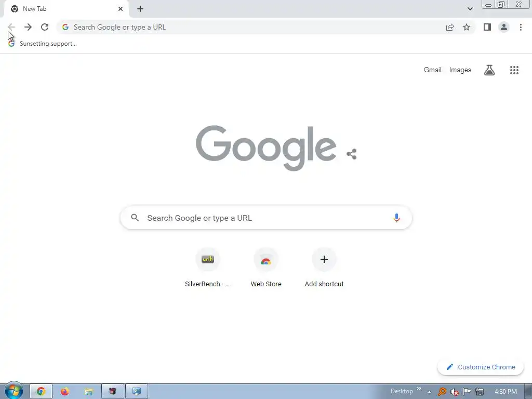The height and width of the screenshot is (399, 532).
Task: Open the Web Store shortcut
Action: click(x=266, y=268)
